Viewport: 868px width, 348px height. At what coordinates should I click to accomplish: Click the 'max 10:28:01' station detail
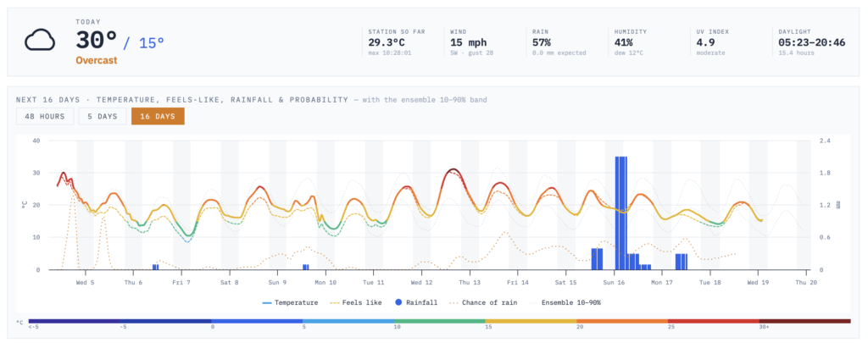point(390,53)
